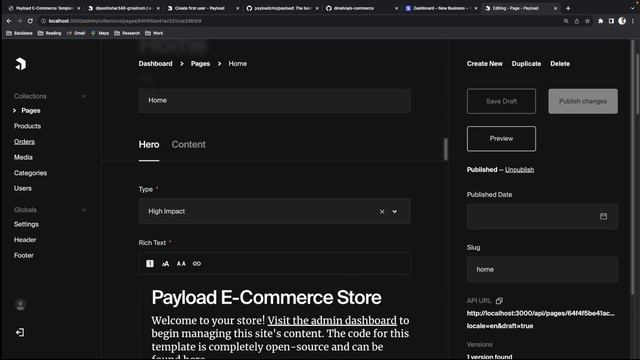Open the Published Date calendar icon

coord(603,216)
